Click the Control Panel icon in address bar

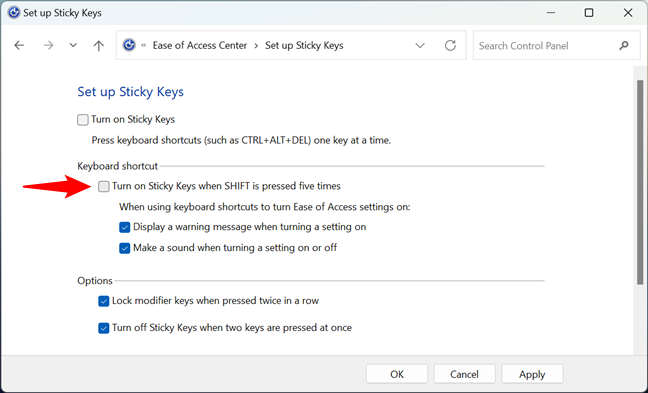129,45
